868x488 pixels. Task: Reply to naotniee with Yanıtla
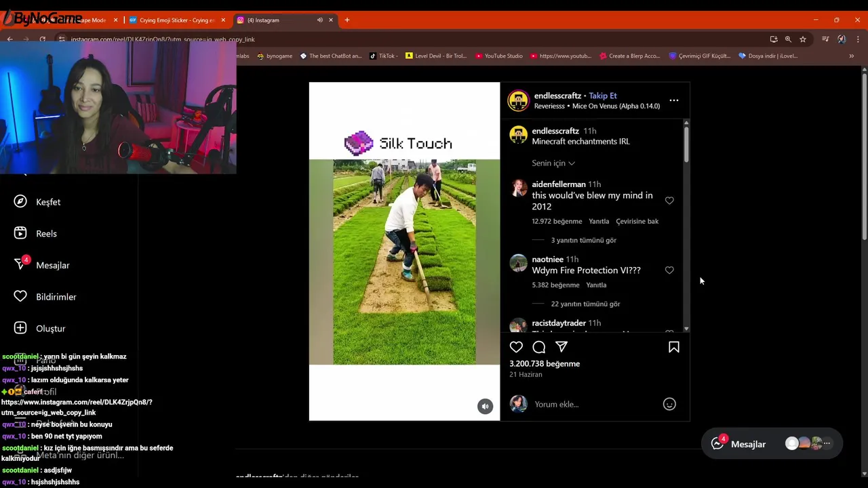(x=596, y=285)
